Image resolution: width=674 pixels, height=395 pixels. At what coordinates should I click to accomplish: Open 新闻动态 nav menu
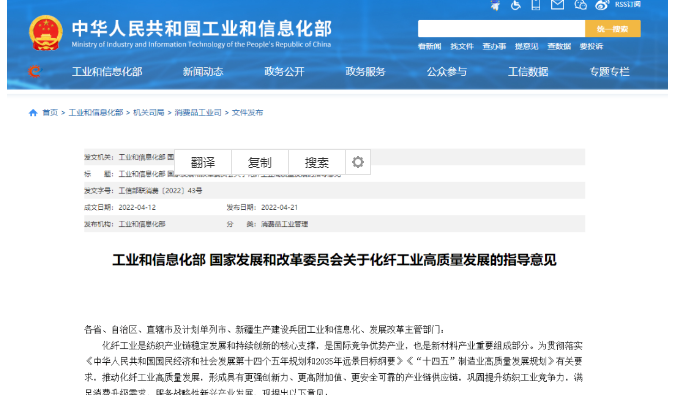[203, 72]
